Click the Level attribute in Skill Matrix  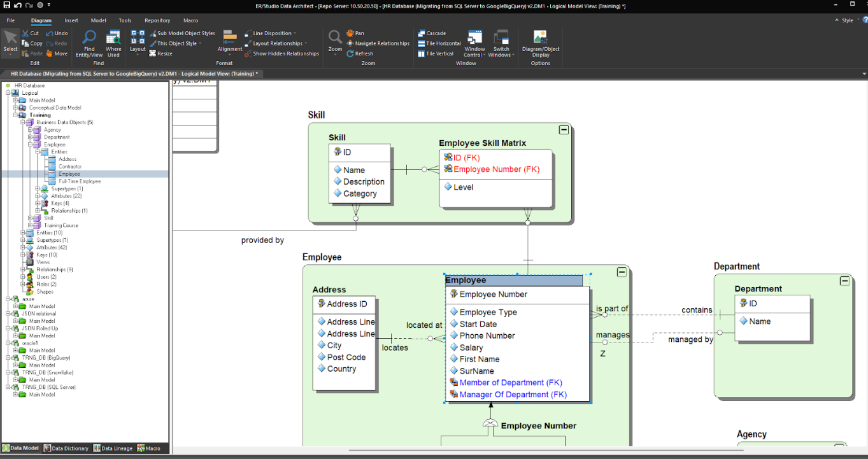point(464,187)
